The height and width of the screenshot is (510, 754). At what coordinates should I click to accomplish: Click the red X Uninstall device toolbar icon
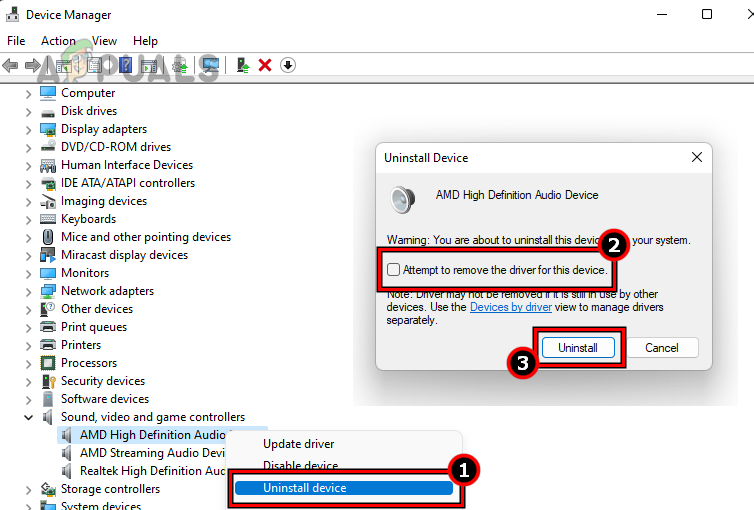(265, 65)
